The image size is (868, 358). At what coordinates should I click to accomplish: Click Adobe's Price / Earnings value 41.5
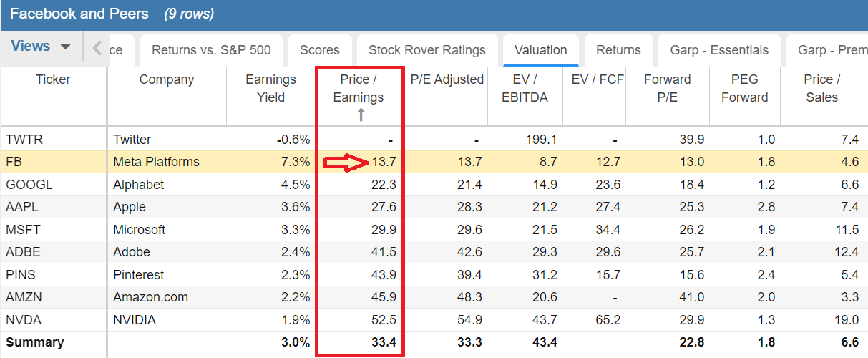384,252
